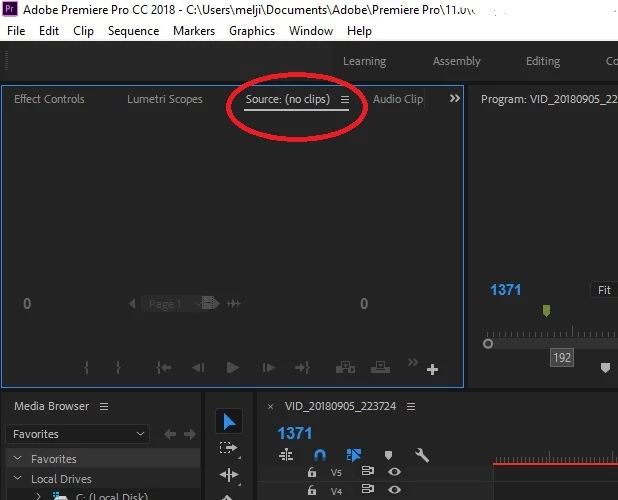
Task: Open the Favorites dropdown in Media Browser
Action: pyautogui.click(x=78, y=434)
